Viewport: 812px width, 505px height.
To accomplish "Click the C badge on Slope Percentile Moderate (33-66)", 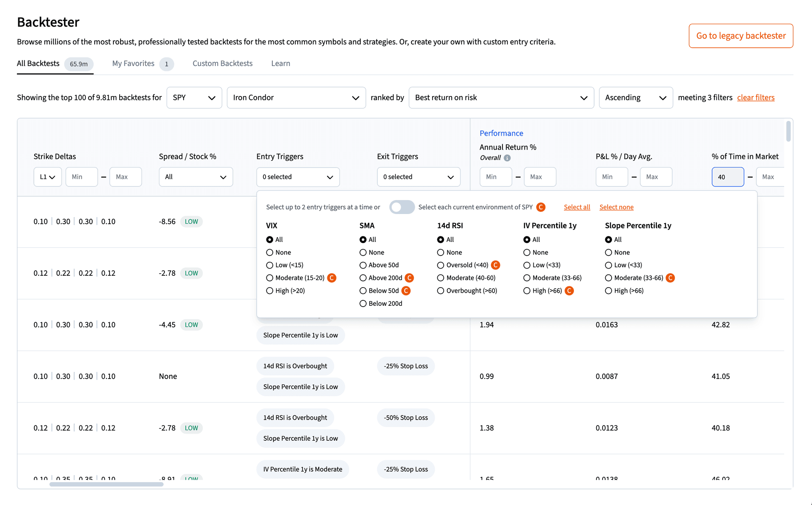I will pos(670,278).
